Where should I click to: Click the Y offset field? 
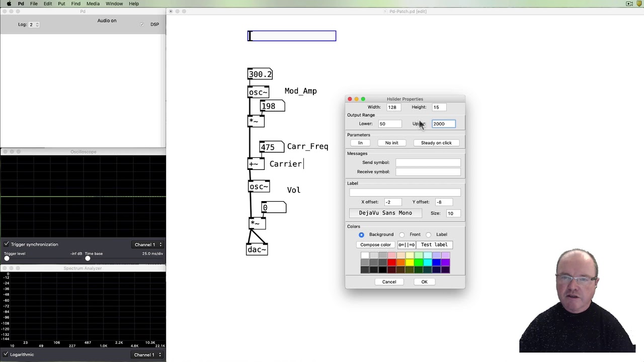coord(444,202)
